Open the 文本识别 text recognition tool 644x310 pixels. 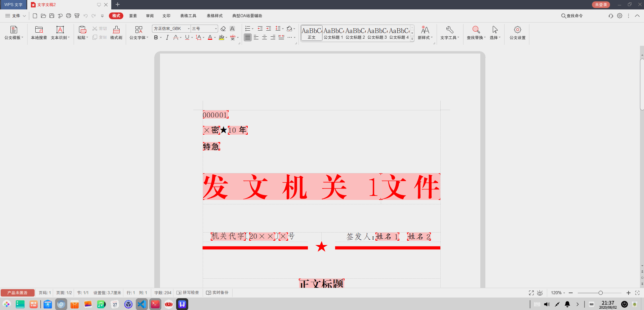(60, 33)
